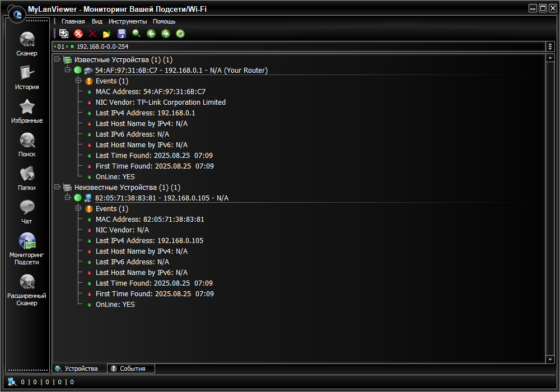Click the minimize window button
Viewport: 560px width, 392px height.
533,8
